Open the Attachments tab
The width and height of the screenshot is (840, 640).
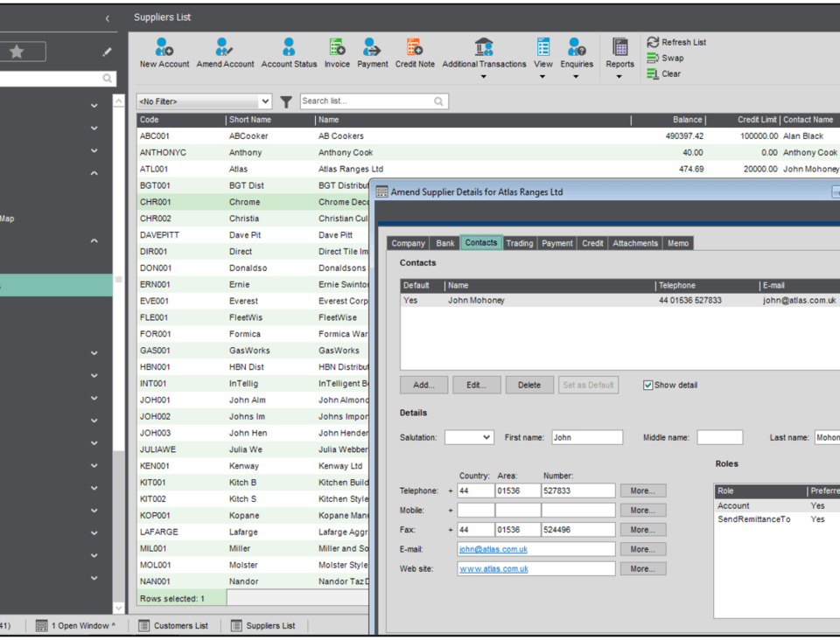click(x=635, y=243)
